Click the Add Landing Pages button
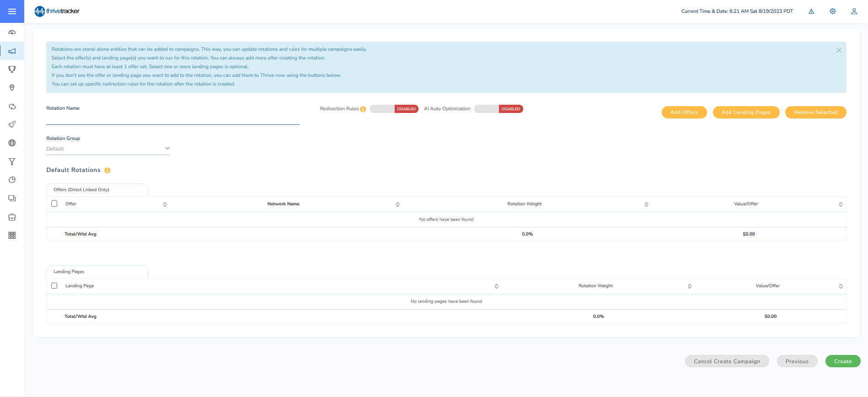 tap(746, 112)
